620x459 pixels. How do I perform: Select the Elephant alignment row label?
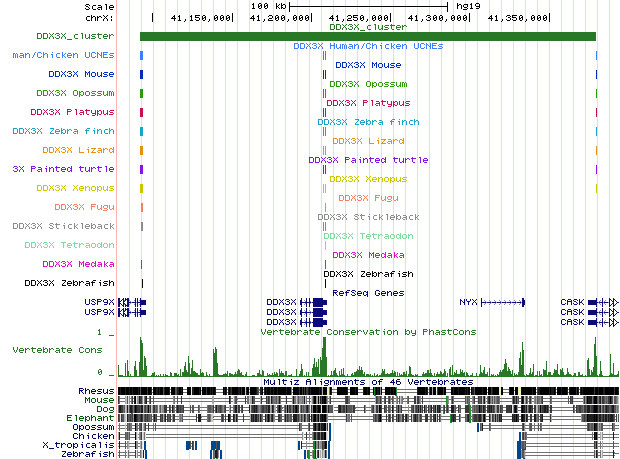click(92, 417)
